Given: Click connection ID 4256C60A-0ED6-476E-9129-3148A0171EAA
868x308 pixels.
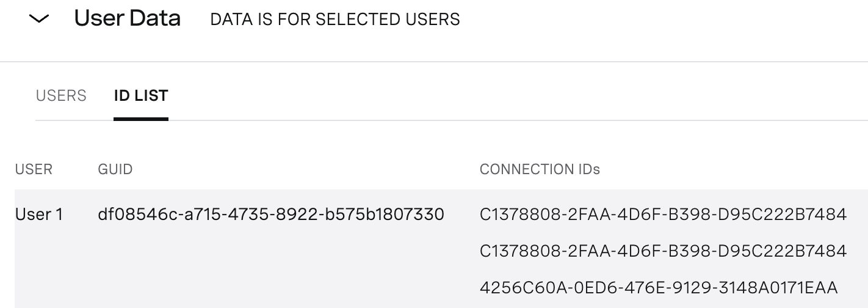Looking at the screenshot, I should (x=659, y=287).
